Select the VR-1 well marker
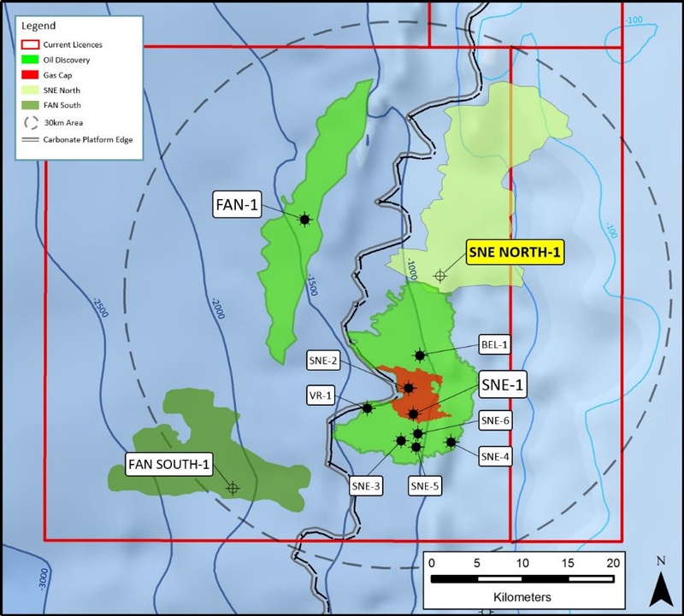The width and height of the screenshot is (684, 616). [368, 408]
